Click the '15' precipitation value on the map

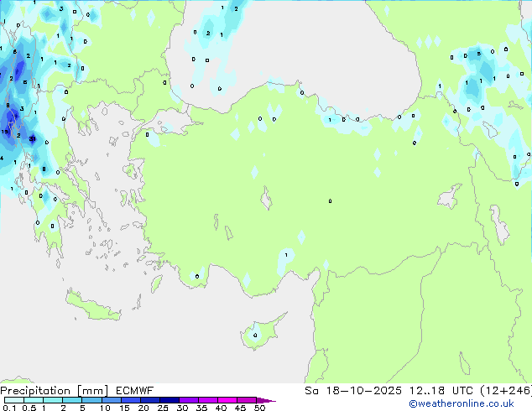click(x=4, y=132)
